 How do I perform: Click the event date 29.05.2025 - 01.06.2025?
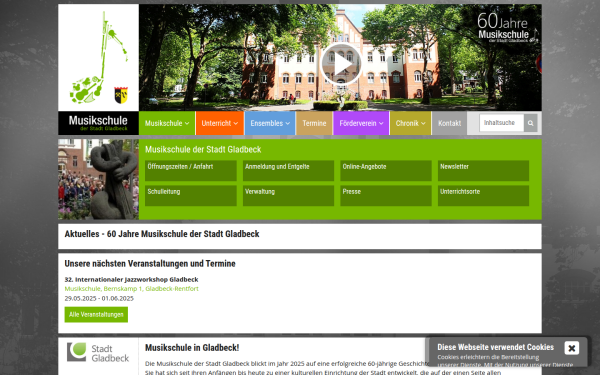(99, 298)
